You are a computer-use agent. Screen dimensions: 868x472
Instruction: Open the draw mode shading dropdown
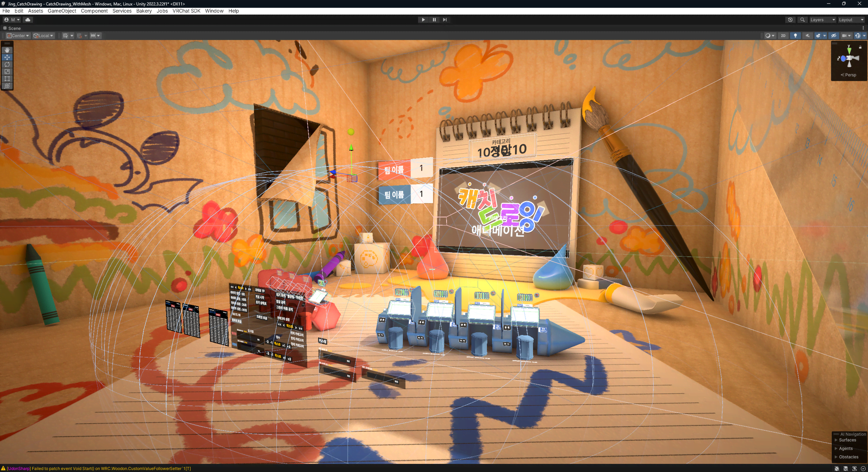[x=769, y=36]
